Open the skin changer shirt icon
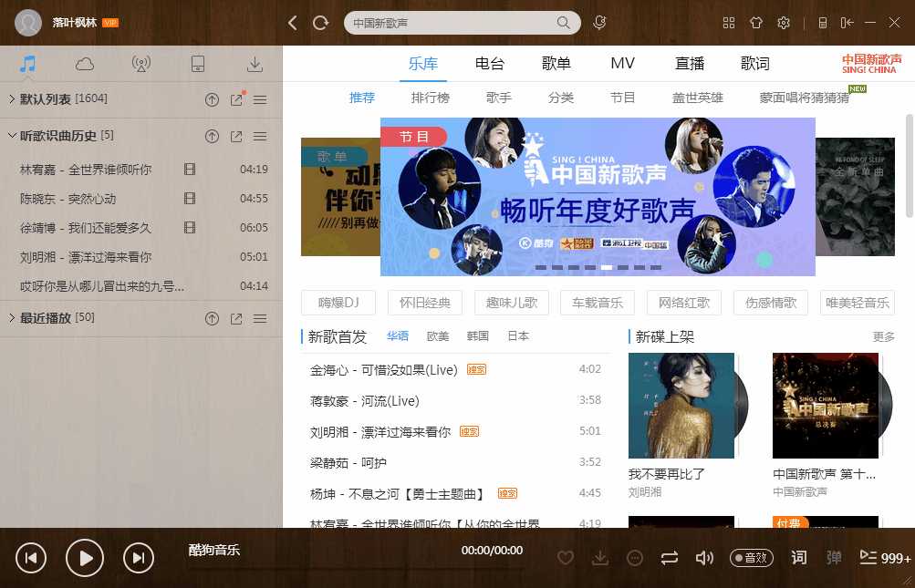Screen dimensions: 915x588 pos(755,23)
